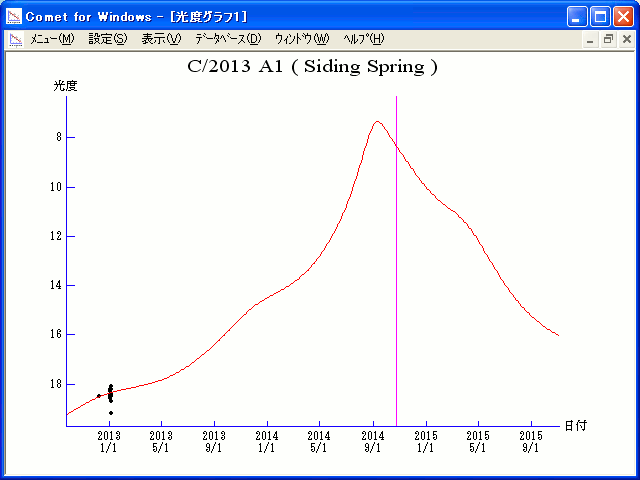Click the lowest black observation data point
Viewport: 640px width, 480px height.
coord(111,413)
